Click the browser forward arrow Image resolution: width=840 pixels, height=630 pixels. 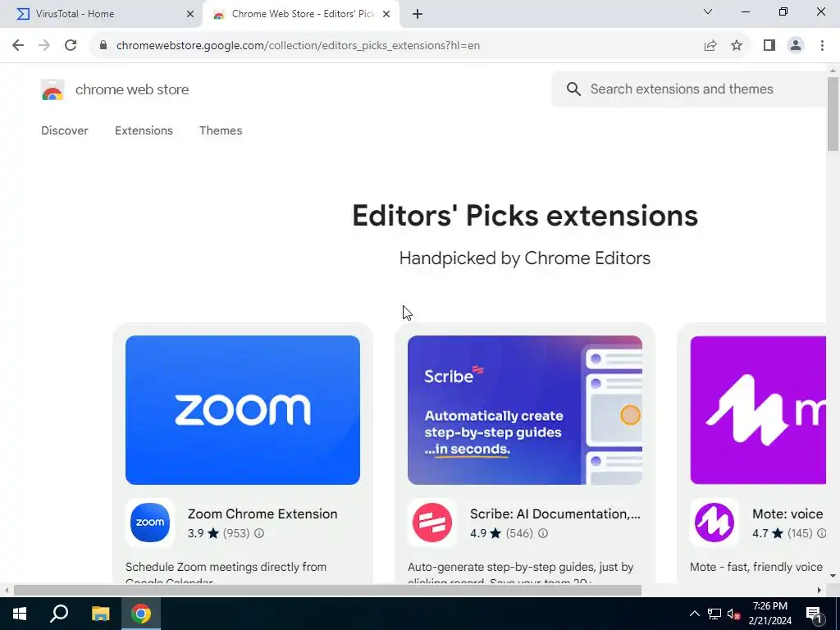[44, 46]
